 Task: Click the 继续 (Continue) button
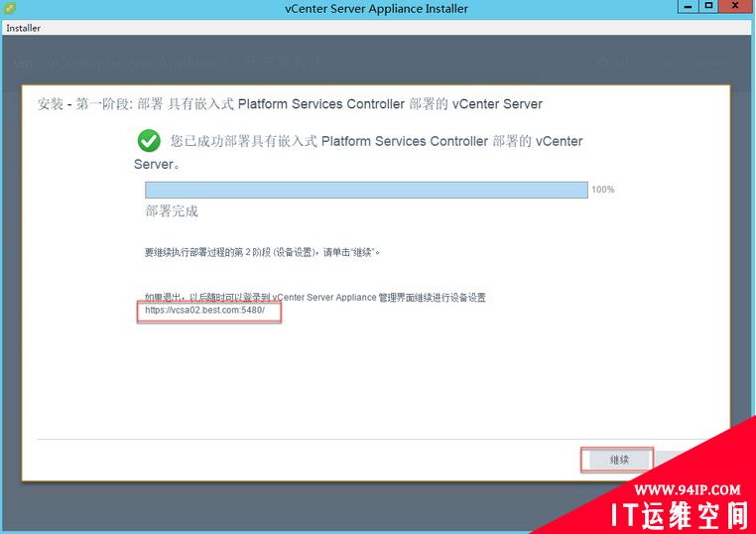[617, 460]
